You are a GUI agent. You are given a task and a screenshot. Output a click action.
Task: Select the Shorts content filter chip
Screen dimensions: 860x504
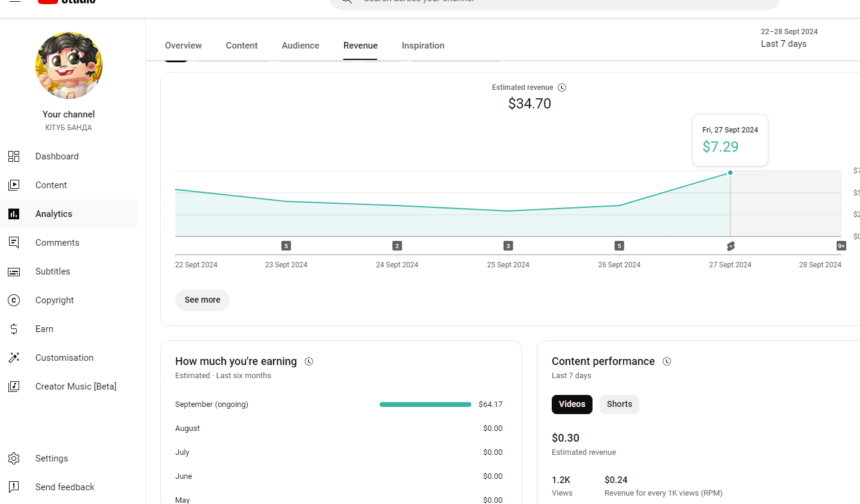tap(619, 405)
